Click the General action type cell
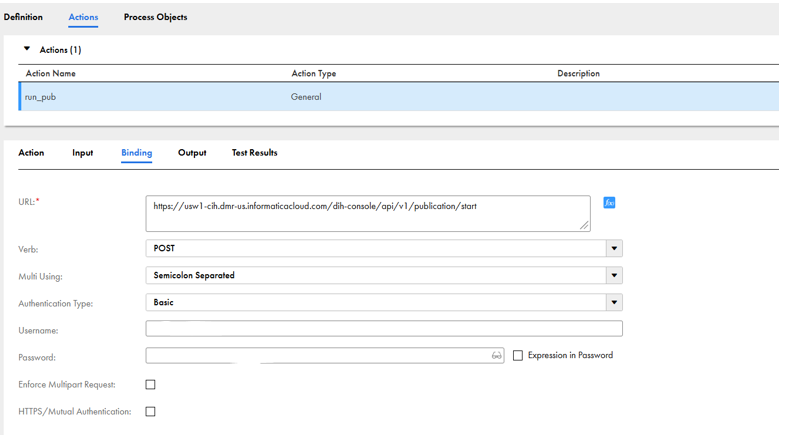806x444 pixels. (x=306, y=97)
